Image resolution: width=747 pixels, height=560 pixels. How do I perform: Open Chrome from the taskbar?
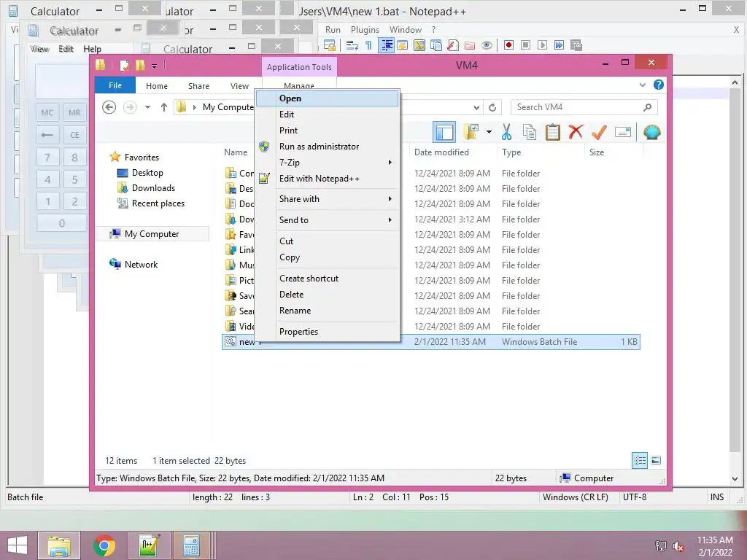tap(104, 545)
